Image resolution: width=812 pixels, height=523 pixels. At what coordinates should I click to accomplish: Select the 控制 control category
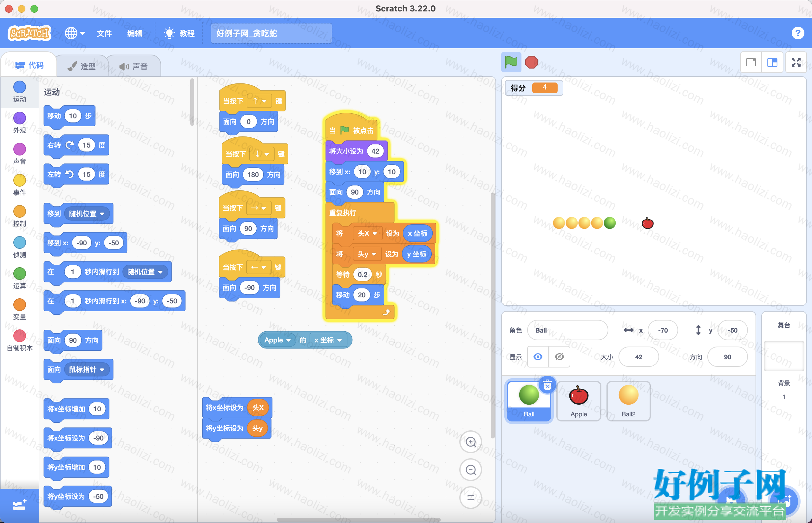click(x=19, y=216)
